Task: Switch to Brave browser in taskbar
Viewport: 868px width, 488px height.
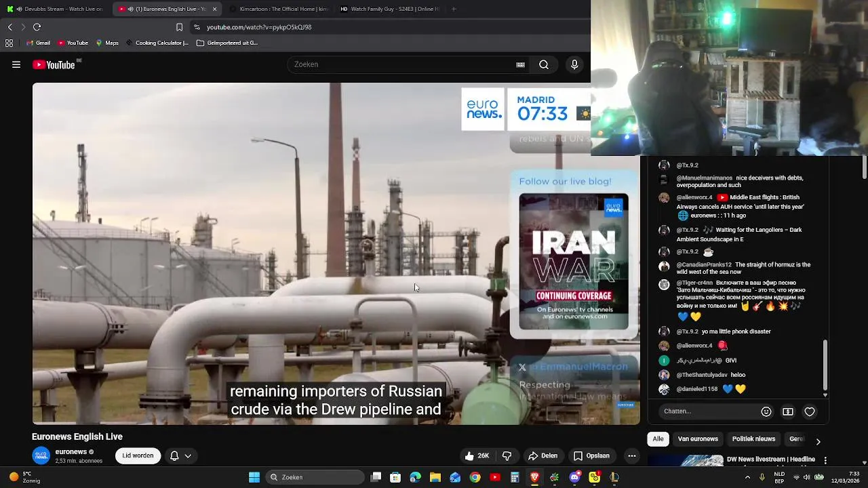Action: (x=534, y=477)
